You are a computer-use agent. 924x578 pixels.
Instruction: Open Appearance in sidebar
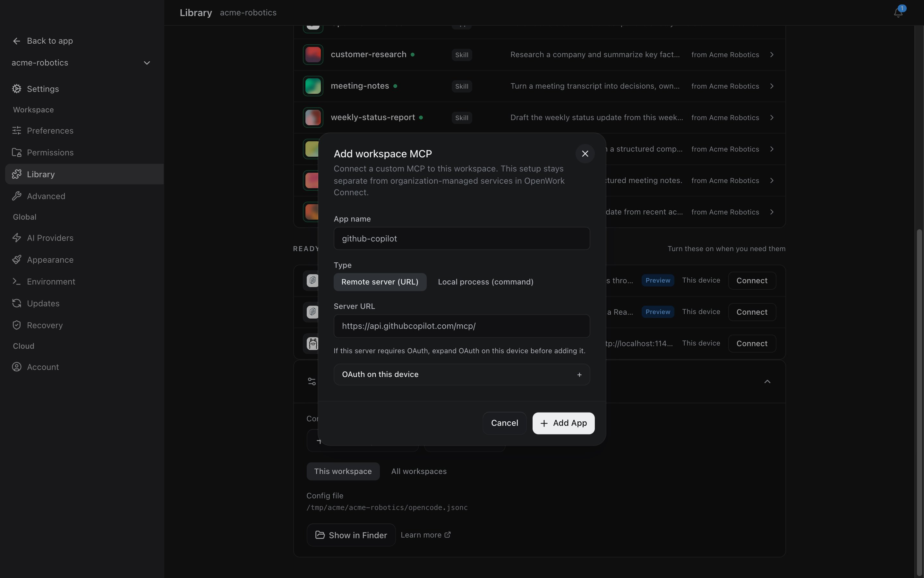pyautogui.click(x=84, y=259)
